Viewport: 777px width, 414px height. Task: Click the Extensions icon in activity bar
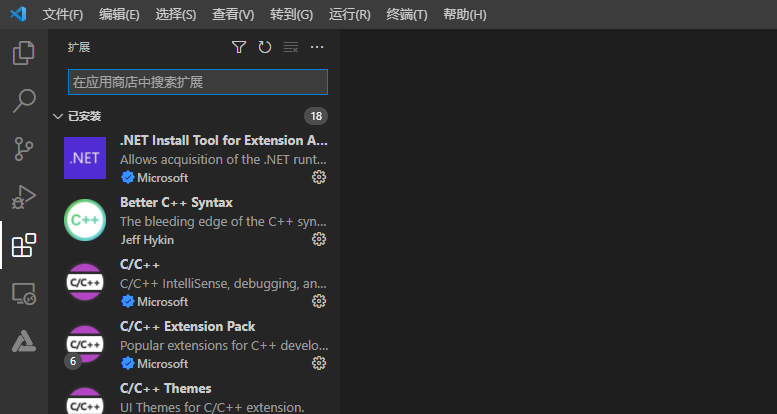pyautogui.click(x=23, y=245)
